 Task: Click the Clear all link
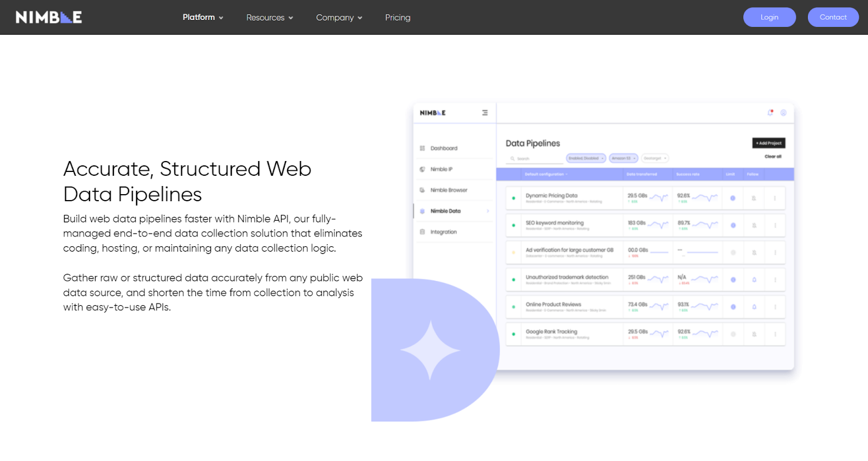pyautogui.click(x=773, y=156)
